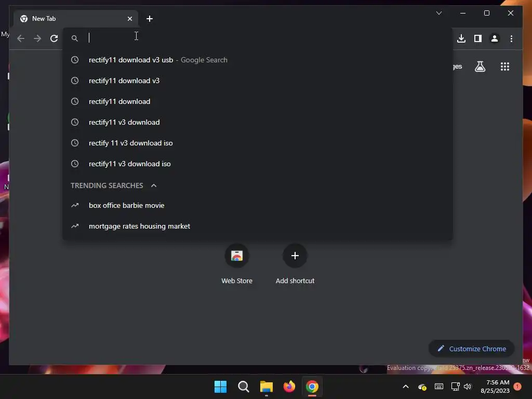
Task: Open the Google apps grid
Action: pyautogui.click(x=505, y=66)
